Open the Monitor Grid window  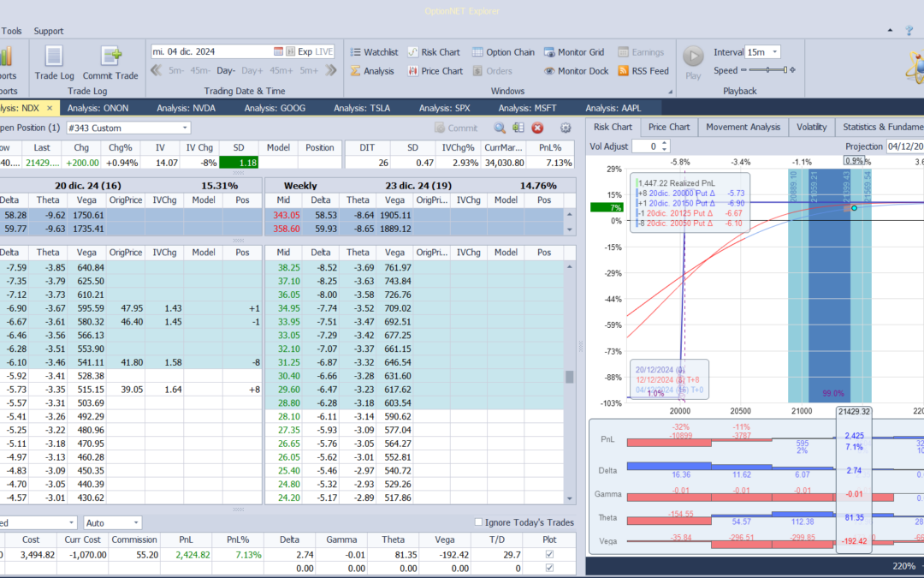click(x=574, y=52)
